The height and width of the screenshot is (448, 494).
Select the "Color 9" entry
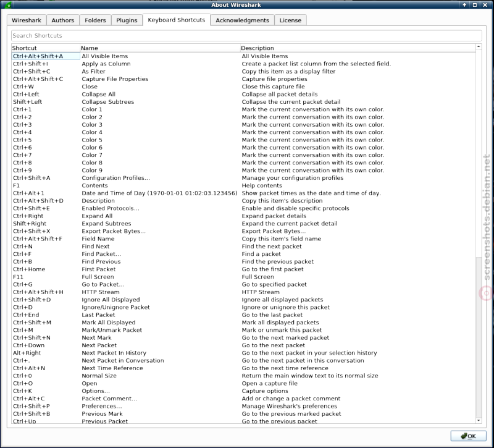click(91, 171)
